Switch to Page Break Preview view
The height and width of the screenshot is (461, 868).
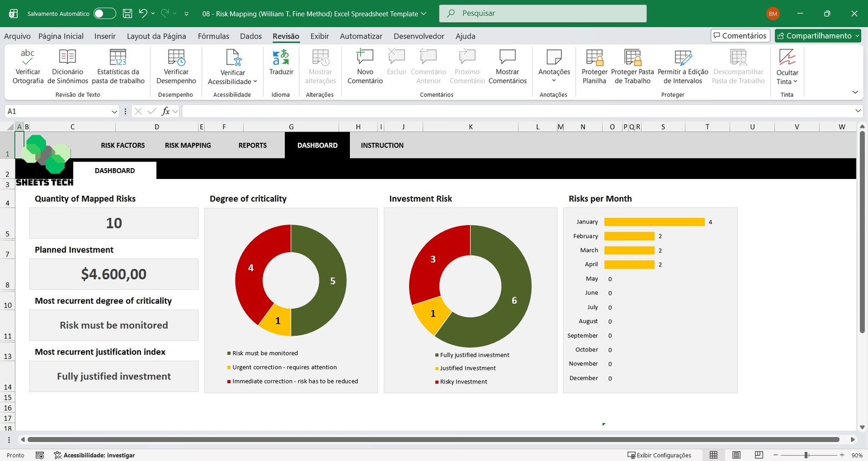(x=759, y=455)
